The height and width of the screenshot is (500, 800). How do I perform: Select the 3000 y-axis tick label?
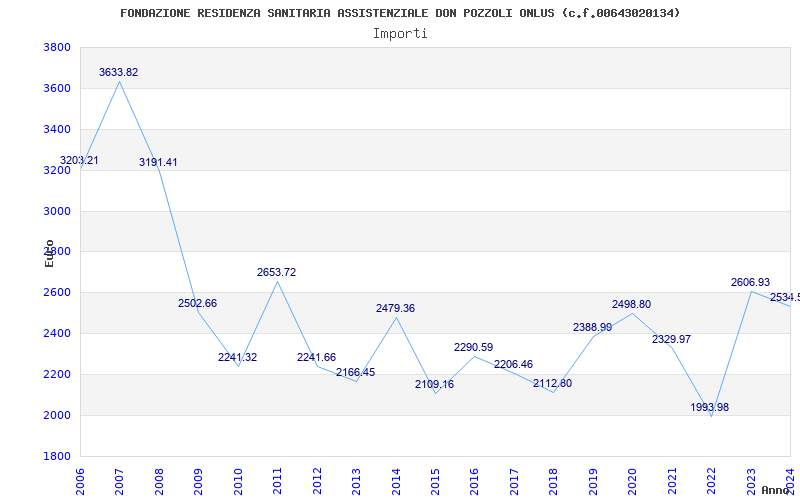[x=57, y=211]
